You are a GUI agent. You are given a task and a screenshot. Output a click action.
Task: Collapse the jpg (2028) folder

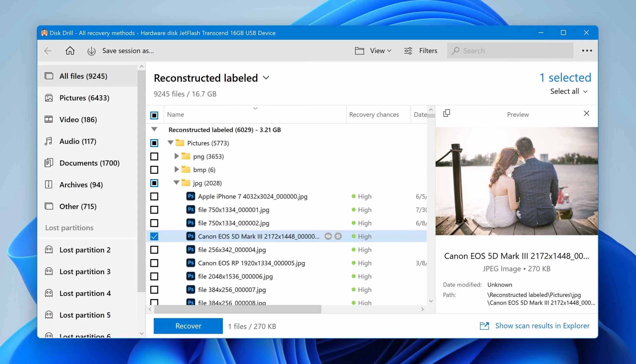click(176, 183)
